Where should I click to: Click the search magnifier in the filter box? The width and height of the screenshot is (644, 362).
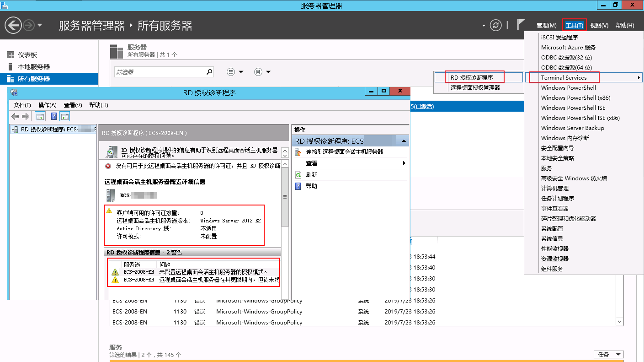point(209,72)
